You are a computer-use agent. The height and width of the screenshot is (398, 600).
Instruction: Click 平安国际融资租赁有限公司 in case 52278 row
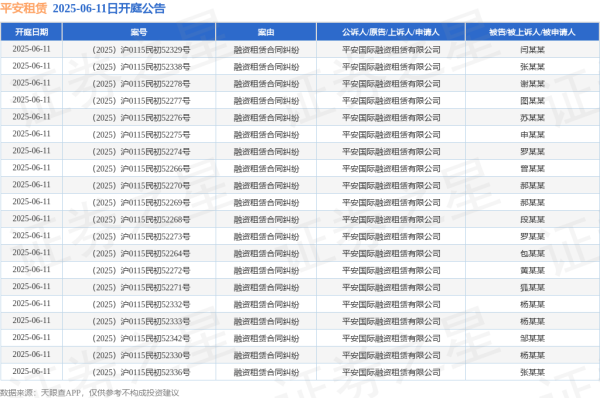pyautogui.click(x=391, y=84)
